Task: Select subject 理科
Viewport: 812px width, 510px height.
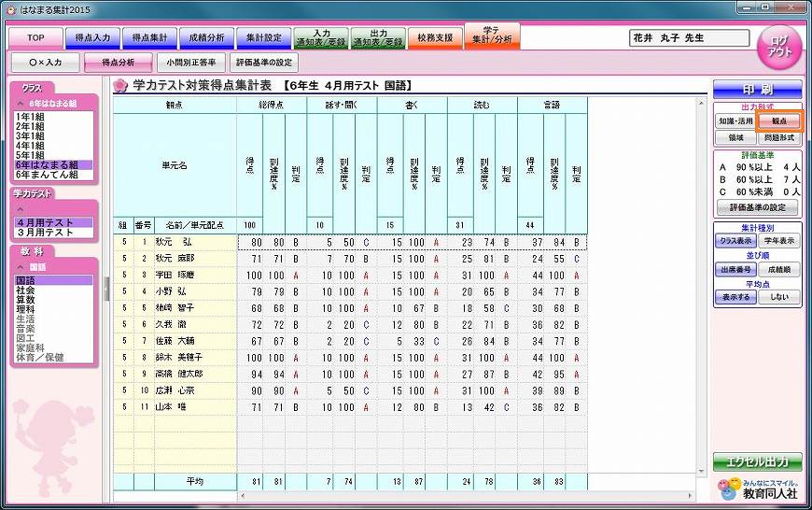Action: click(54, 309)
